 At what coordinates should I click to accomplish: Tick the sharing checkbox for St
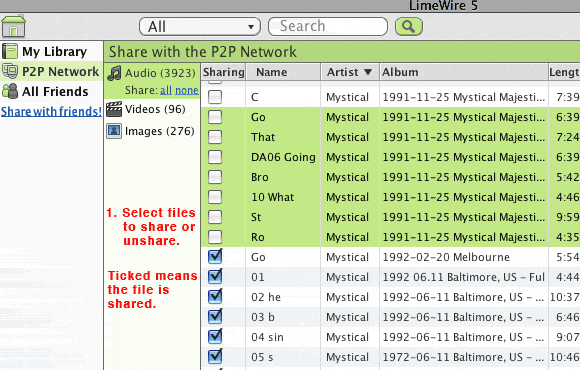coord(215,217)
